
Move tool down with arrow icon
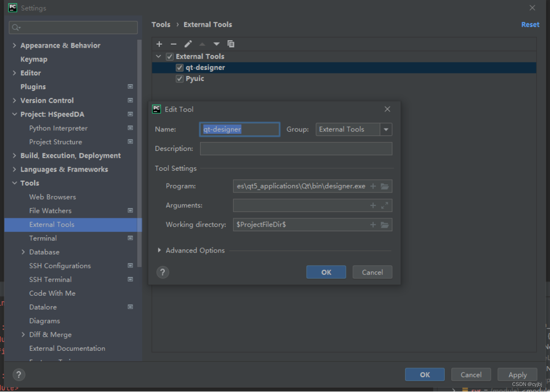pyautogui.click(x=216, y=44)
